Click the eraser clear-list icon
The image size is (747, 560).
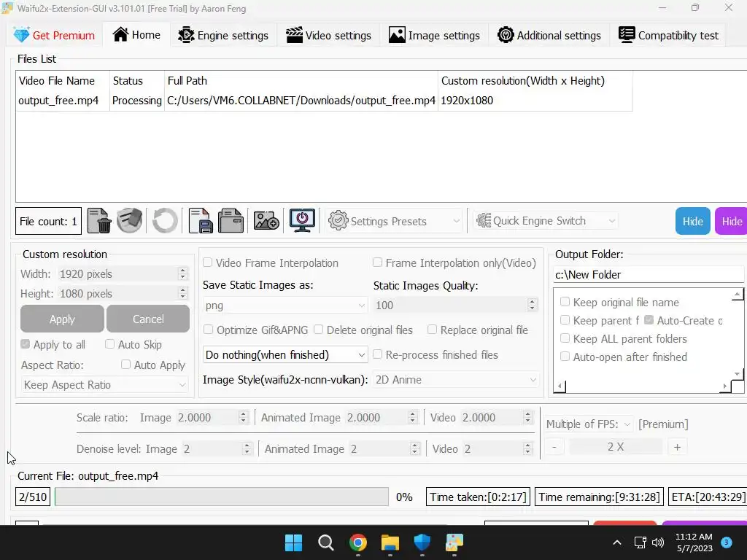130,221
